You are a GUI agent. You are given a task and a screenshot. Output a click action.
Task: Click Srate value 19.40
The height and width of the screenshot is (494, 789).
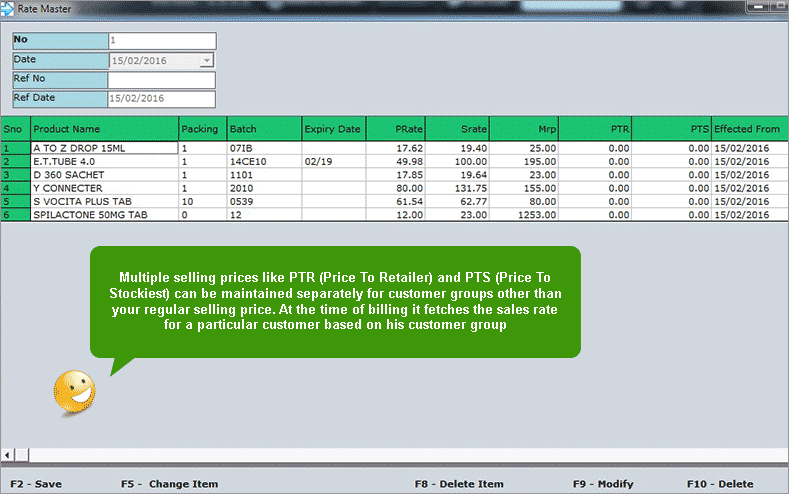(457, 148)
